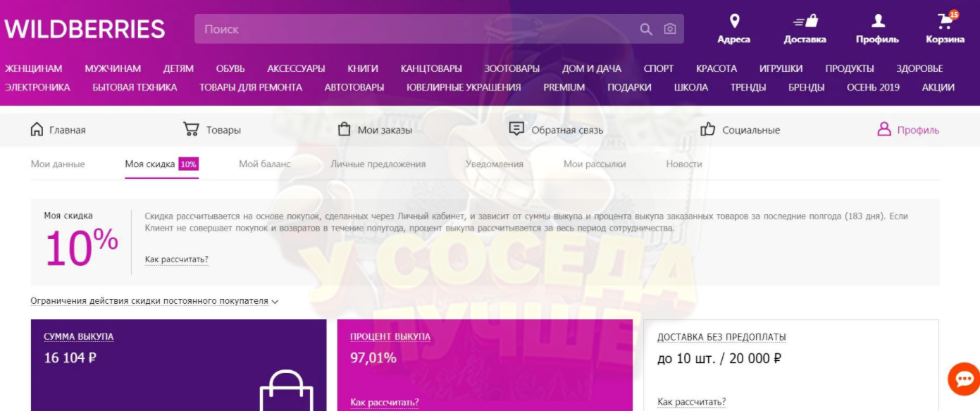
Task: Open the МУЖЧИНАМ category
Action: (113, 68)
